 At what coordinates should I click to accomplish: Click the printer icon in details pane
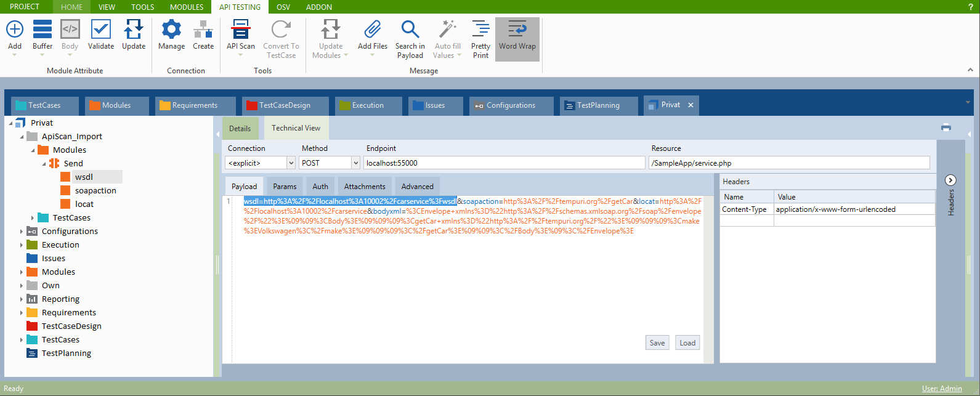pyautogui.click(x=946, y=127)
